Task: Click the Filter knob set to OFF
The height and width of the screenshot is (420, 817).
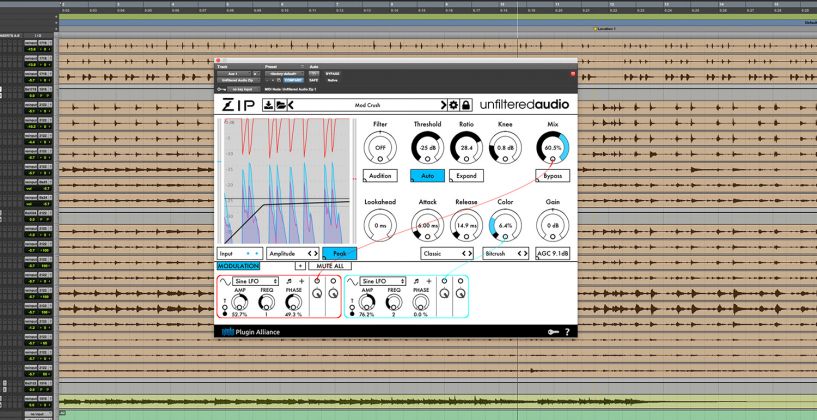Action: (380, 147)
